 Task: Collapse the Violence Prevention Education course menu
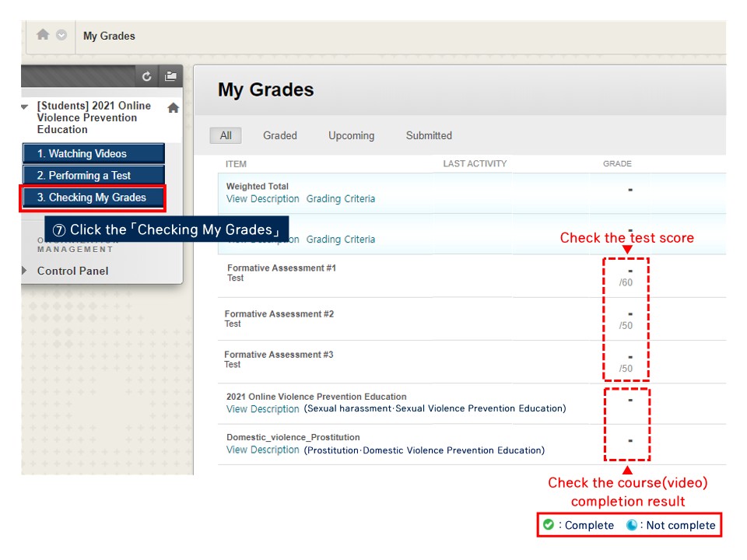point(26,107)
